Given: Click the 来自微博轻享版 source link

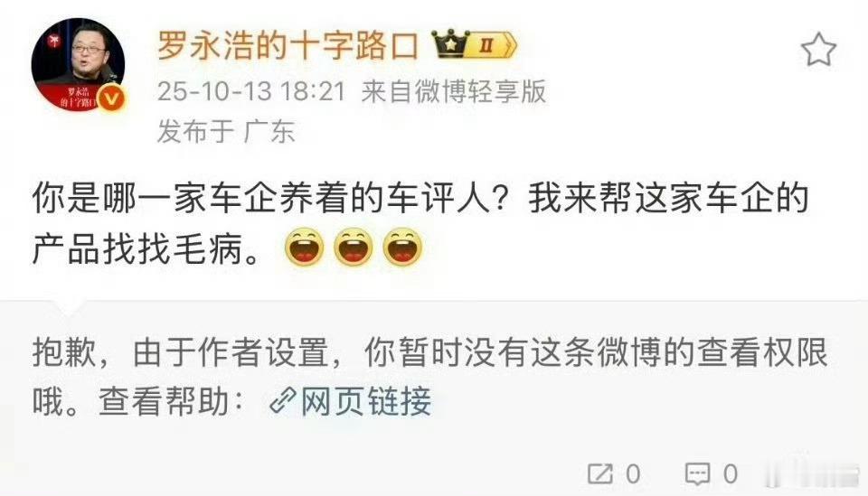Looking at the screenshot, I should [453, 91].
